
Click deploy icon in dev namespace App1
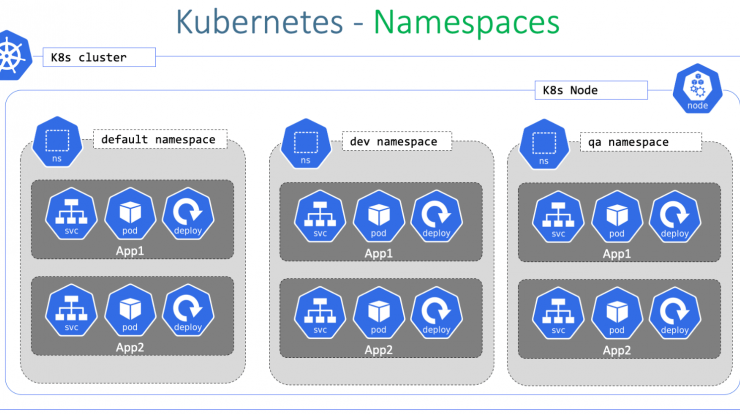[437, 216]
